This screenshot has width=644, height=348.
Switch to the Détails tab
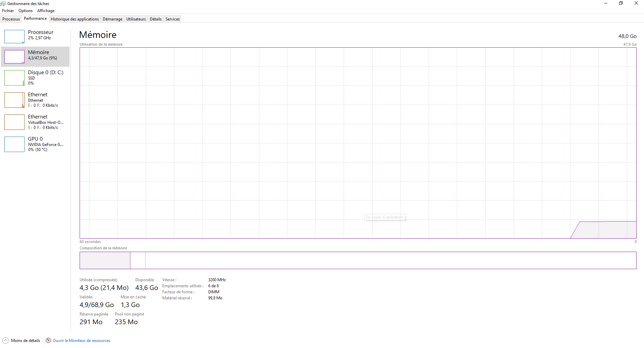click(x=156, y=19)
